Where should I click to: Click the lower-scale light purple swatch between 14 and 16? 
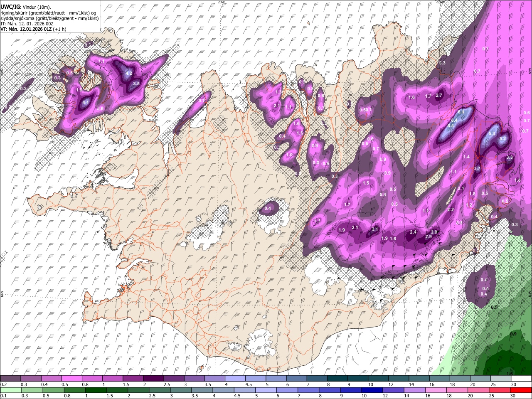[414, 390]
